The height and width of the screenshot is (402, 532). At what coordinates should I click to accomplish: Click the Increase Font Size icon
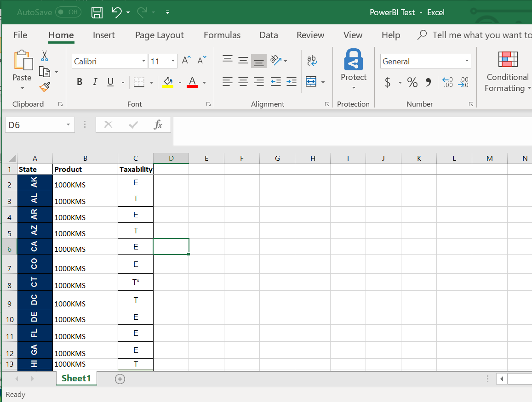coord(186,61)
